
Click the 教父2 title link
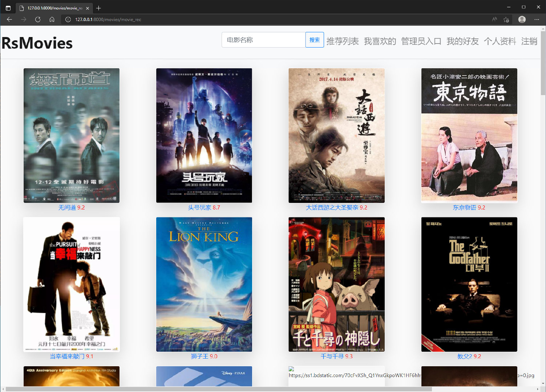click(465, 356)
